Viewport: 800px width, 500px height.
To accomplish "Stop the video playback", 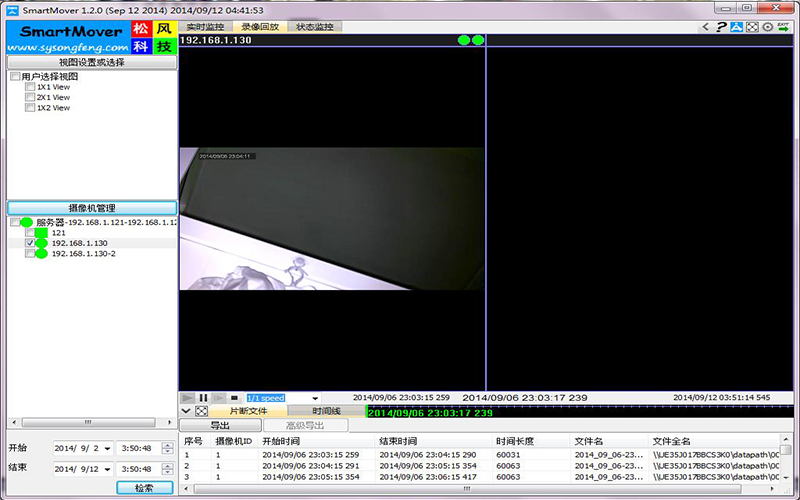I will tap(234, 398).
